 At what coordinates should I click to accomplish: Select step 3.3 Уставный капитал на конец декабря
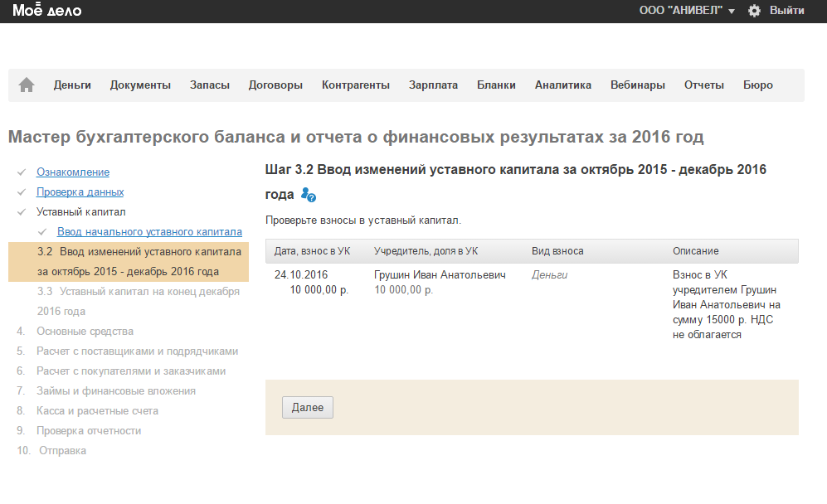tap(138, 302)
